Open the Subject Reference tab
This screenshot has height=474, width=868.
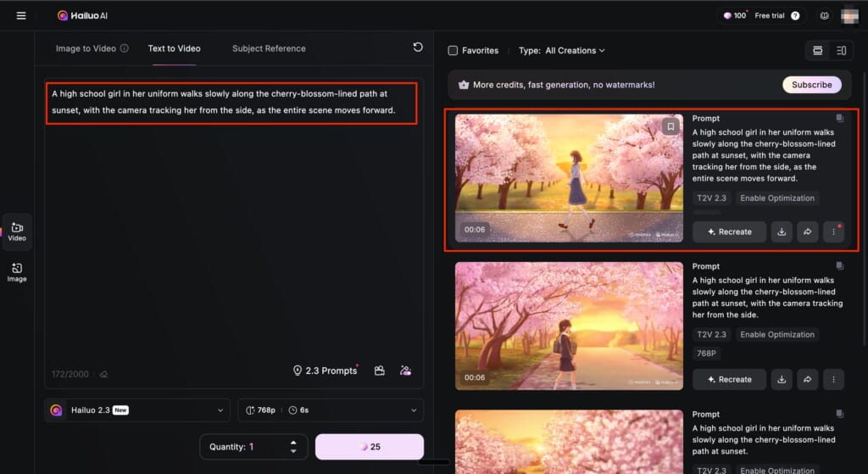(269, 48)
